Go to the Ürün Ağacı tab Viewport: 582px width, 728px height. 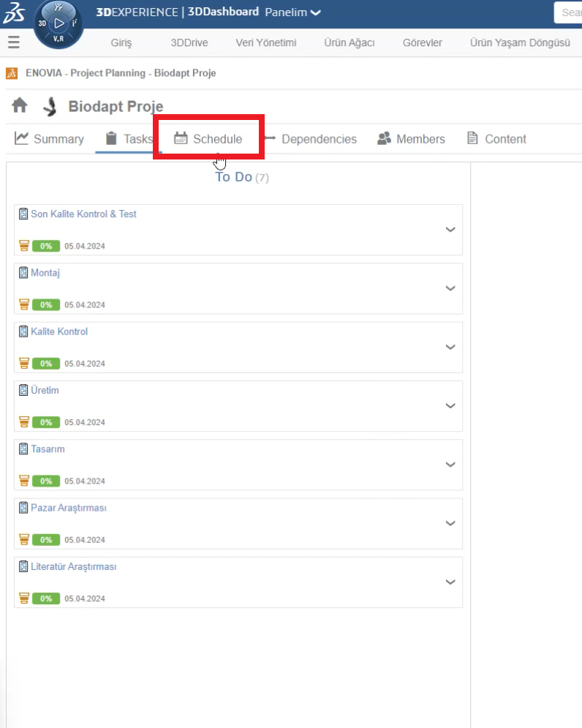click(x=349, y=42)
